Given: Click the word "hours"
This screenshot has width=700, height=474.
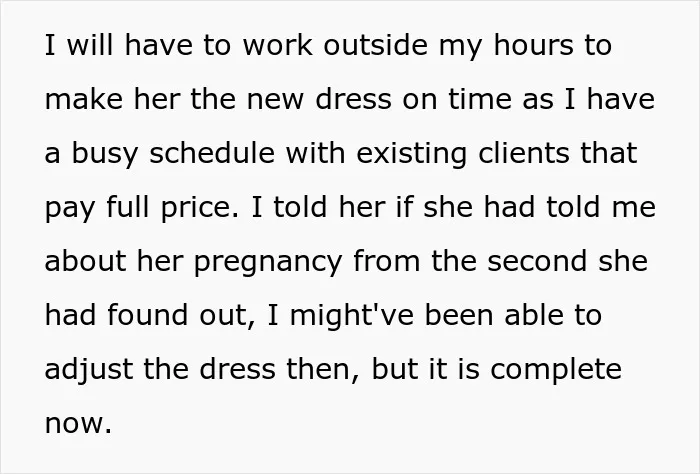Looking at the screenshot, I should click(533, 45).
